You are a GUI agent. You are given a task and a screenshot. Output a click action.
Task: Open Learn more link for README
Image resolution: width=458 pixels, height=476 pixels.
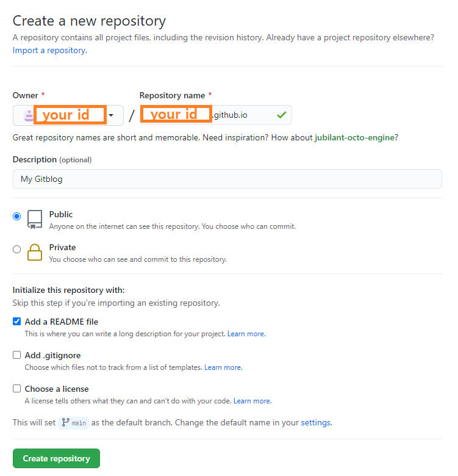pos(246,334)
